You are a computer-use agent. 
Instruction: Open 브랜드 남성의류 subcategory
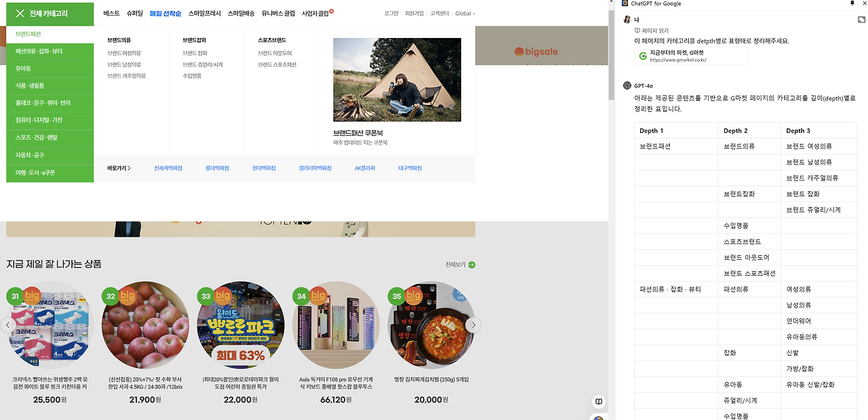pyautogui.click(x=124, y=64)
